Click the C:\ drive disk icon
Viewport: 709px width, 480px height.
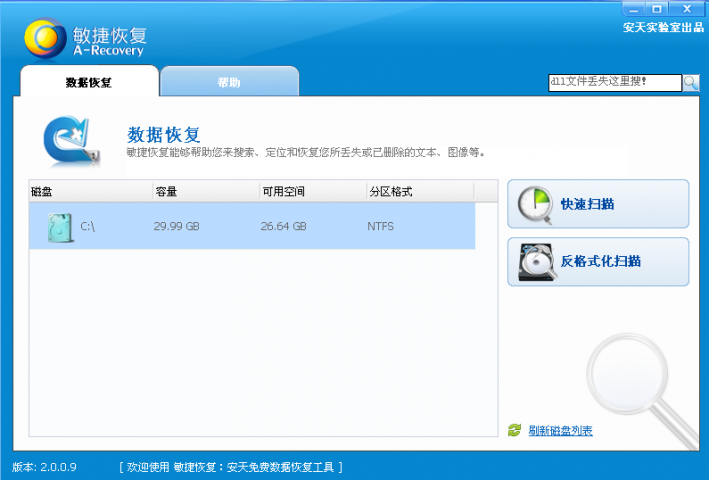pyautogui.click(x=60, y=227)
